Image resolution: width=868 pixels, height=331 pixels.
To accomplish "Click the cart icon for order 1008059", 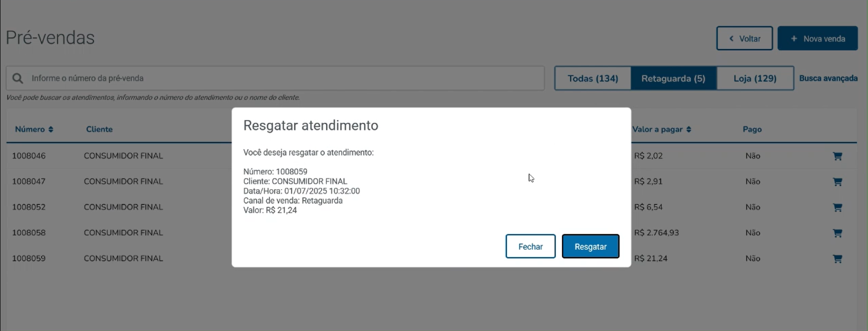I will coord(837,259).
